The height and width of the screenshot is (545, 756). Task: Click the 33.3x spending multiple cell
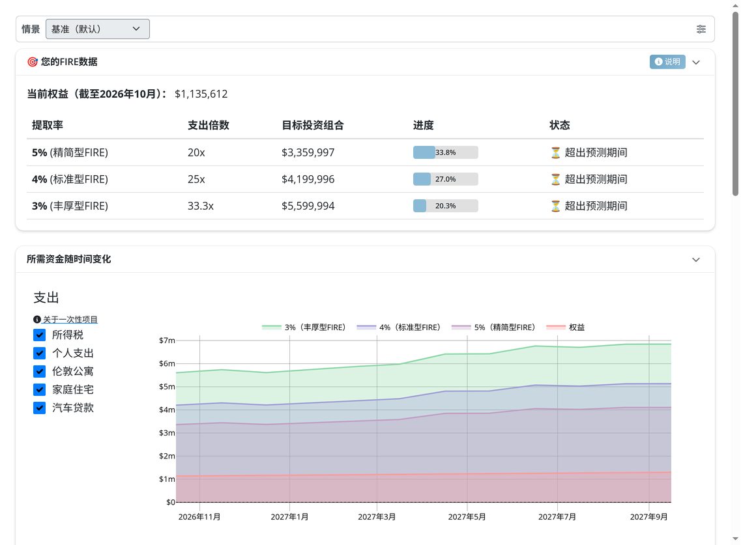(x=201, y=206)
